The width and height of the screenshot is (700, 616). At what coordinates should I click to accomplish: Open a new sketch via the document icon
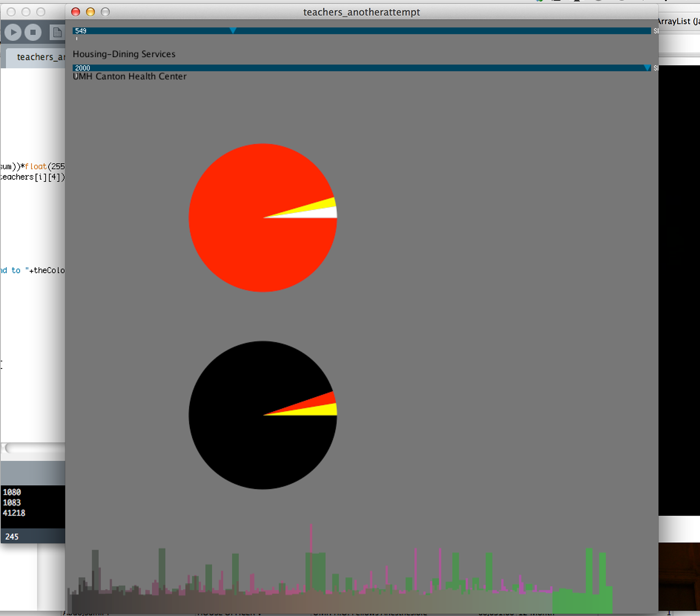click(x=57, y=33)
